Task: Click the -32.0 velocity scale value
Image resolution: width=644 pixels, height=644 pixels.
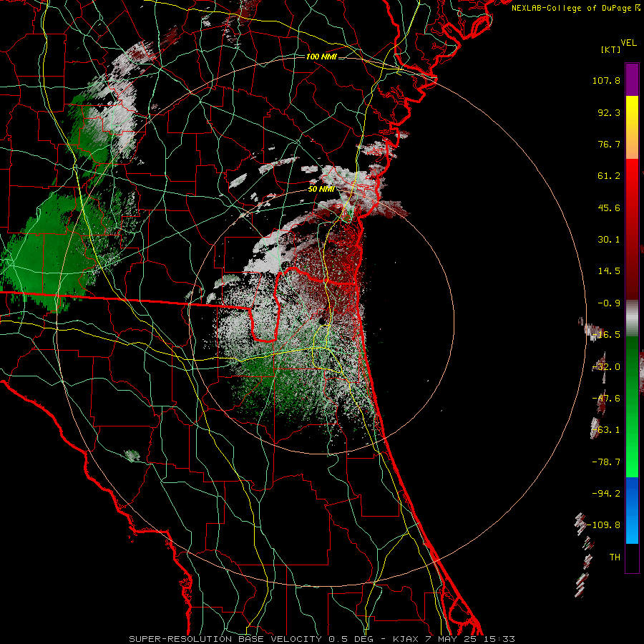Action: click(606, 367)
